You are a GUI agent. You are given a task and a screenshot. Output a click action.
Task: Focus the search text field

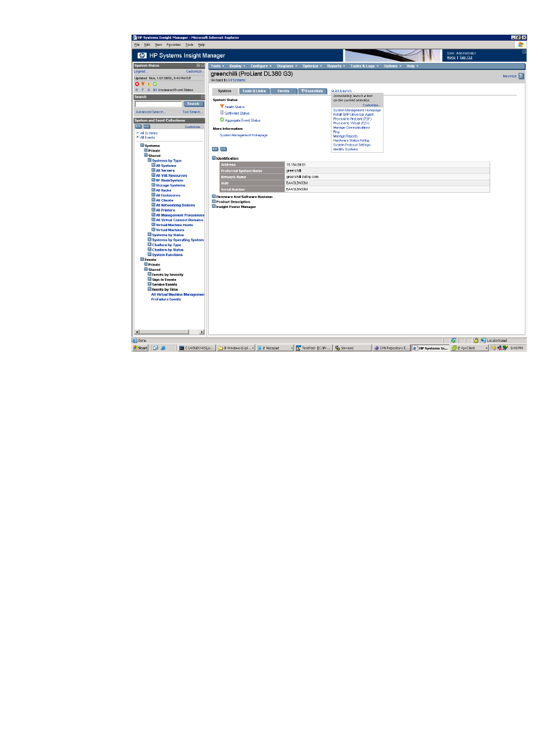[x=158, y=104]
